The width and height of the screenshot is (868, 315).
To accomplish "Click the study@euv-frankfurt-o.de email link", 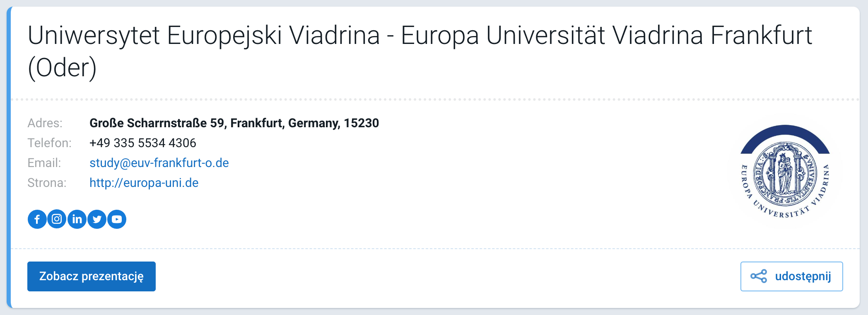I will point(159,163).
